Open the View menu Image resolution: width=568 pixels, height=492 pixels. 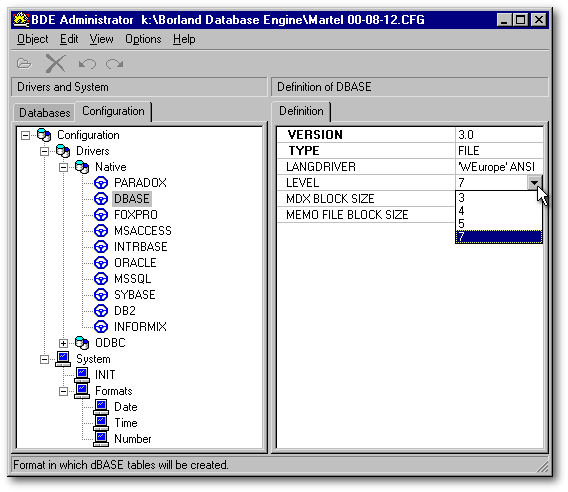click(101, 39)
